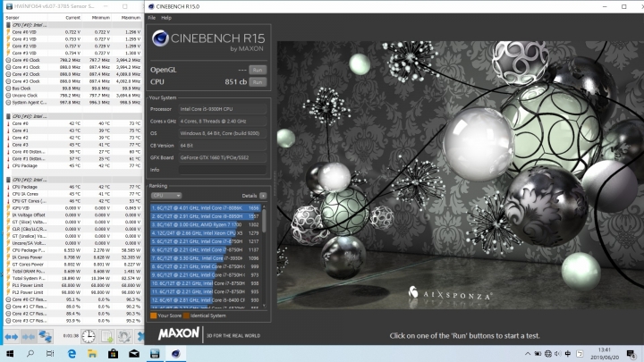644x362 pixels.
Task: Click IME language indicator in tray
Action: [568, 353]
